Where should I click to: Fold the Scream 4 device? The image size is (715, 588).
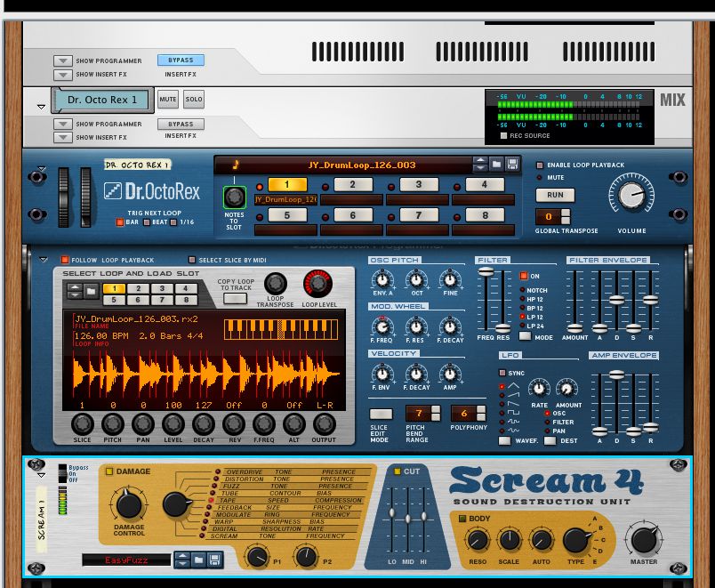pos(42,475)
